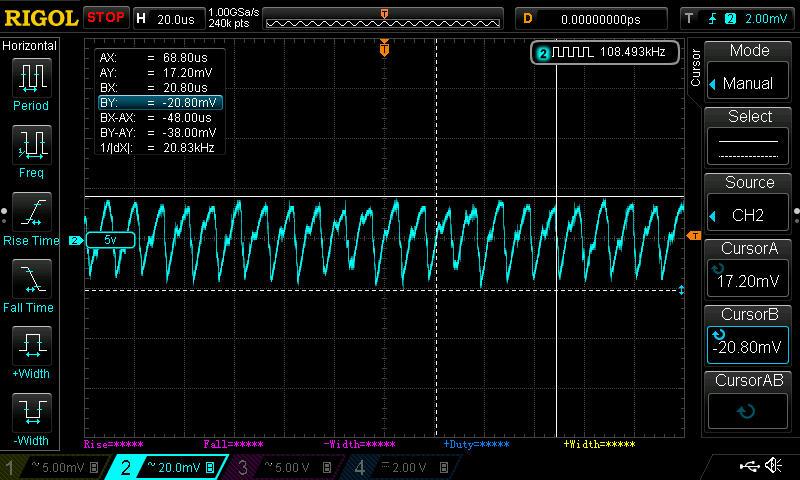Enable channel 3 at 5.00 V

tap(284, 467)
